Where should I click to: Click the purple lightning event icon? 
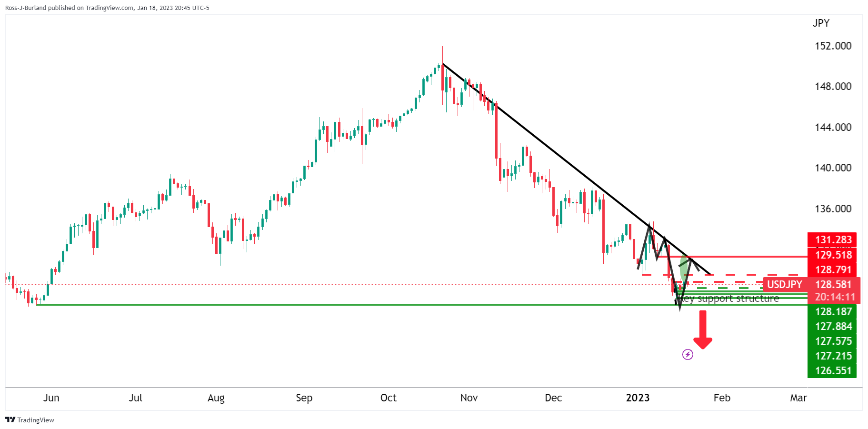[x=688, y=354]
